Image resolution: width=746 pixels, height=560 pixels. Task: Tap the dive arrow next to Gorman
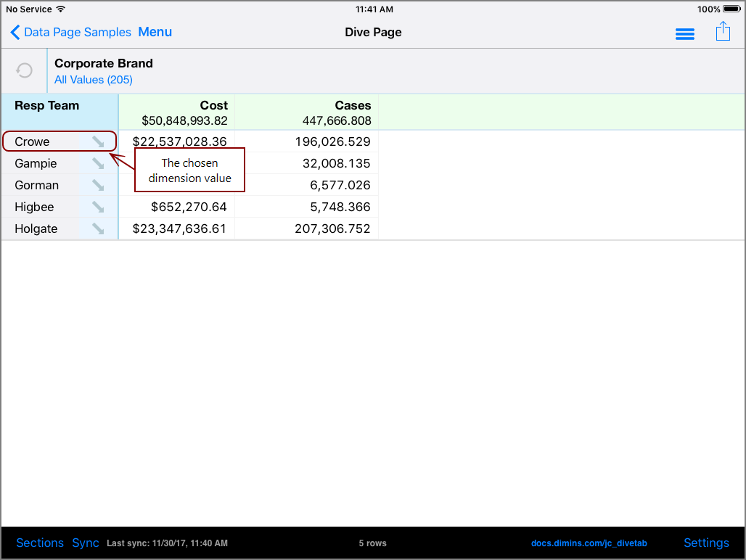coord(98,185)
